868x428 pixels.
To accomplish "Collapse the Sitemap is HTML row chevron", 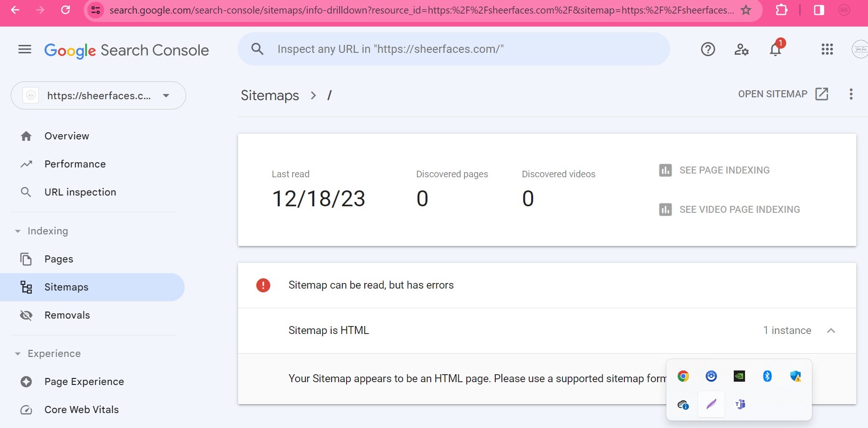I will (x=831, y=331).
